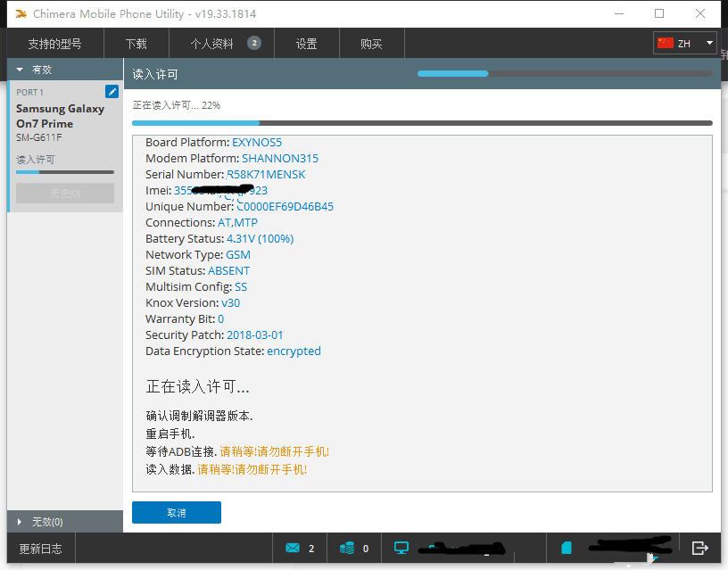Open the 购买 tab
This screenshot has width=728, height=570.
pos(371,44)
